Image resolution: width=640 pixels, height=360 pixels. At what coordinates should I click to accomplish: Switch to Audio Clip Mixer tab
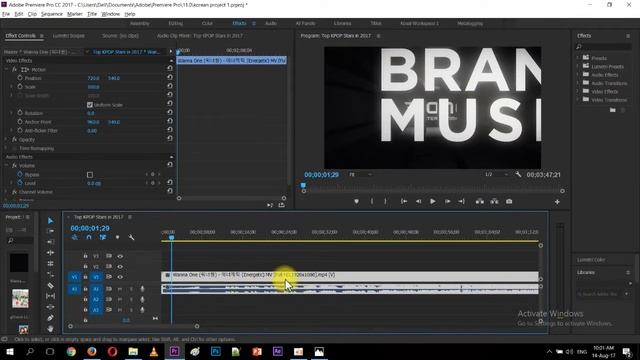(200, 36)
